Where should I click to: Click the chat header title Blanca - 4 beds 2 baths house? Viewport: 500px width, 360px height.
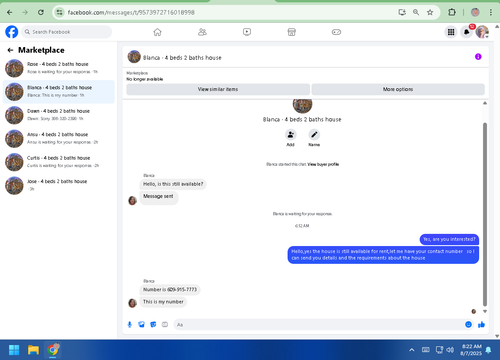(x=182, y=58)
